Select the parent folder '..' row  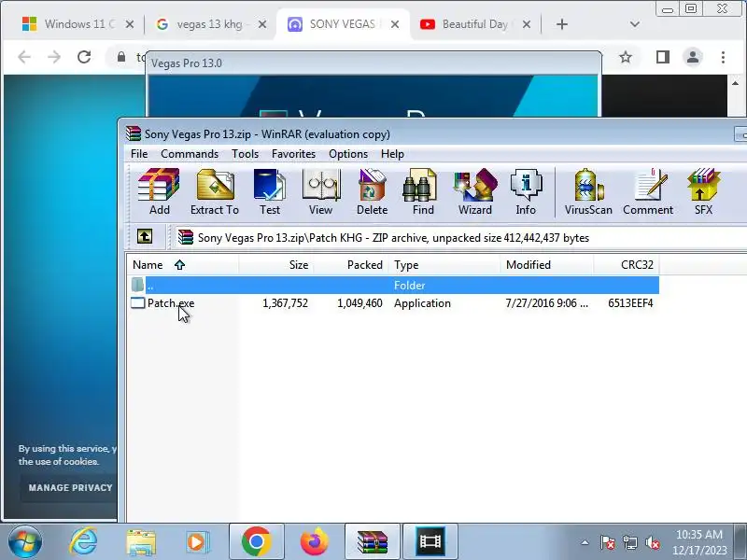[x=393, y=286]
